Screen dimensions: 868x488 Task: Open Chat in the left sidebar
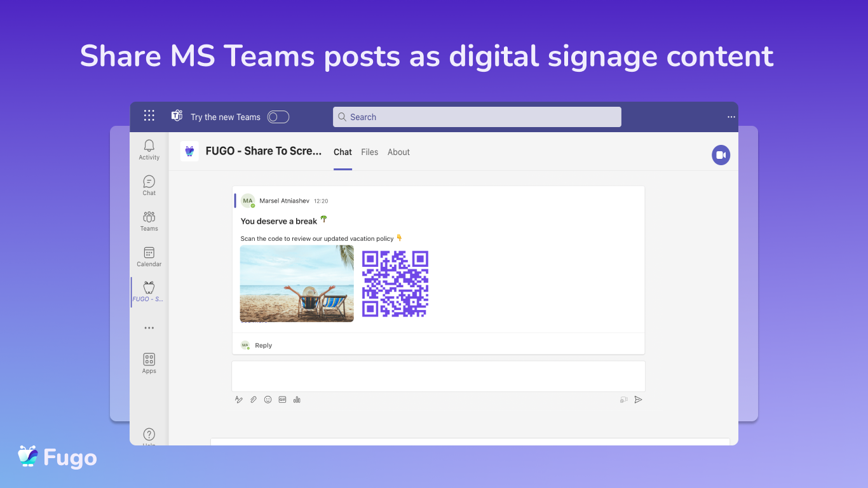tap(149, 186)
